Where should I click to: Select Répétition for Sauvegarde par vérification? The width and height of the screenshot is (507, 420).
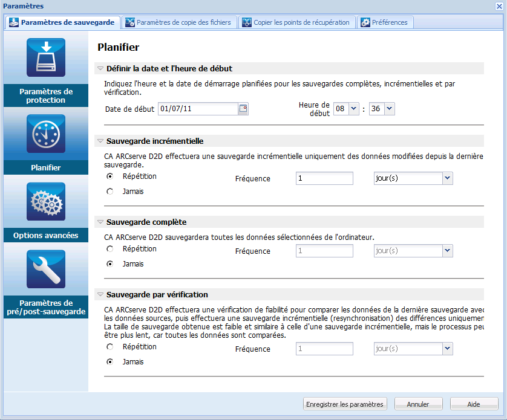click(x=110, y=347)
